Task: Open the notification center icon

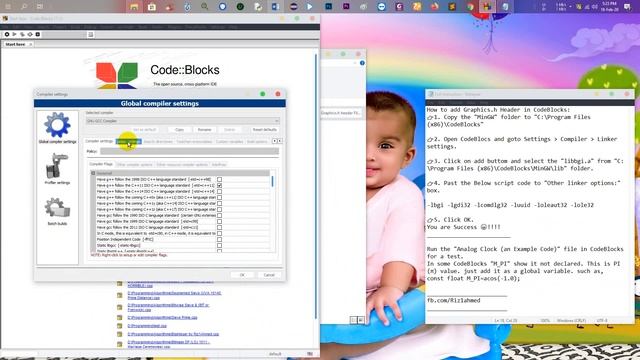Action: [627, 7]
